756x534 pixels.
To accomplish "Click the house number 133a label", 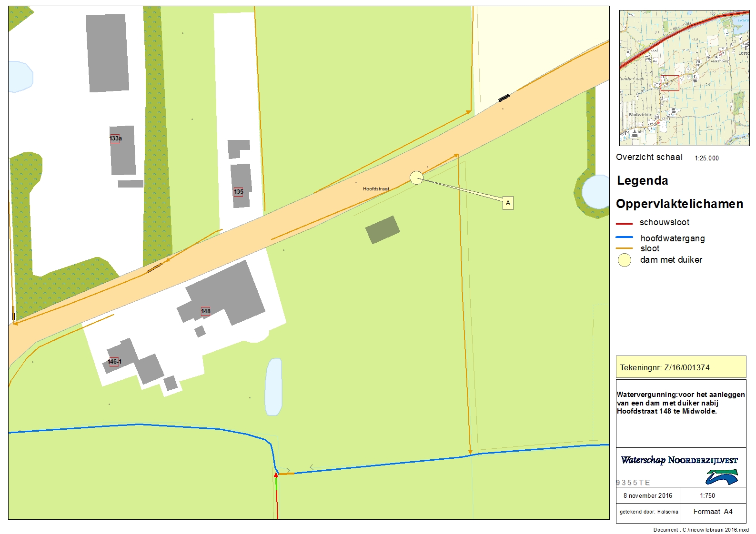I will (115, 138).
